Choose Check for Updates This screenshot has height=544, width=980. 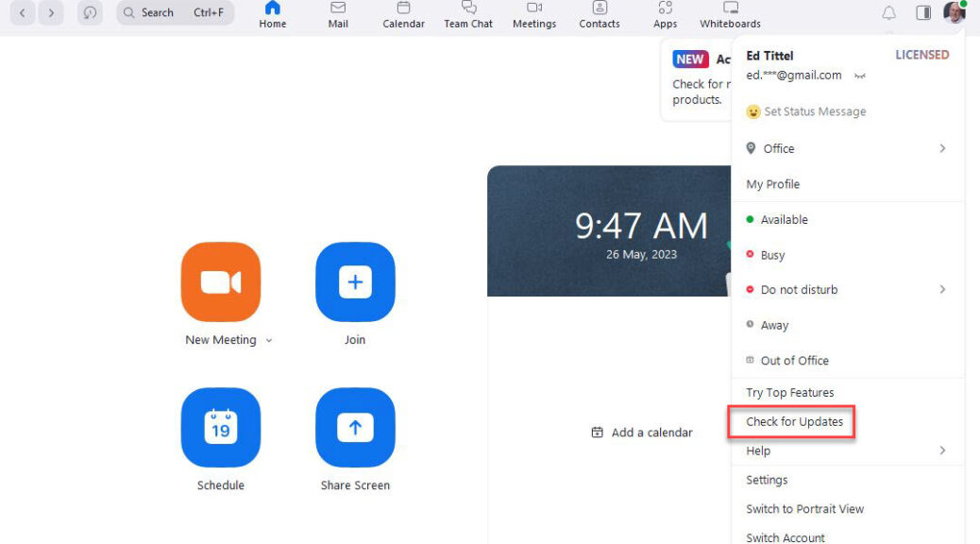click(794, 421)
